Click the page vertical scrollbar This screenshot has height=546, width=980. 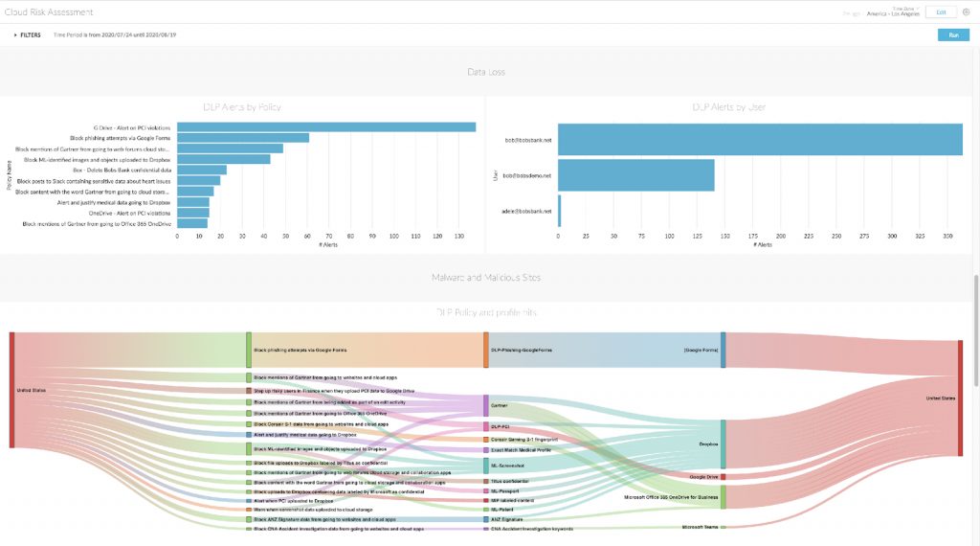[x=976, y=330]
